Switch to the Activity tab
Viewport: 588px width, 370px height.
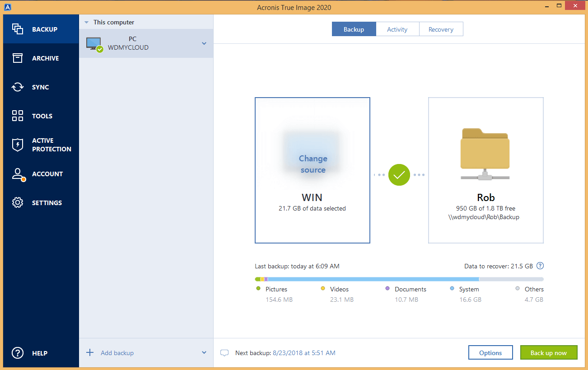[x=397, y=29]
